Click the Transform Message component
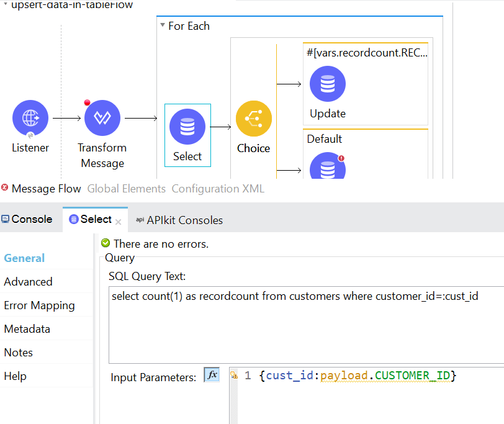504x424 pixels. pyautogui.click(x=102, y=118)
